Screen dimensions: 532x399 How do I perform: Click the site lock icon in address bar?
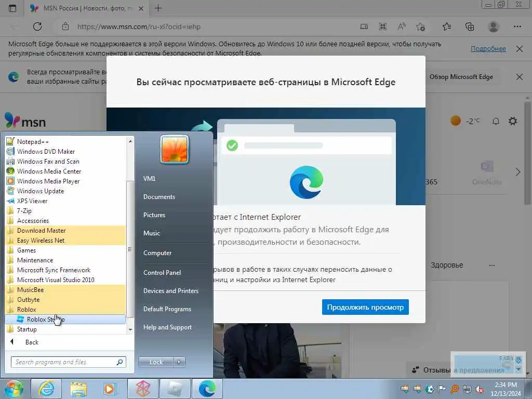pyautogui.click(x=65, y=26)
